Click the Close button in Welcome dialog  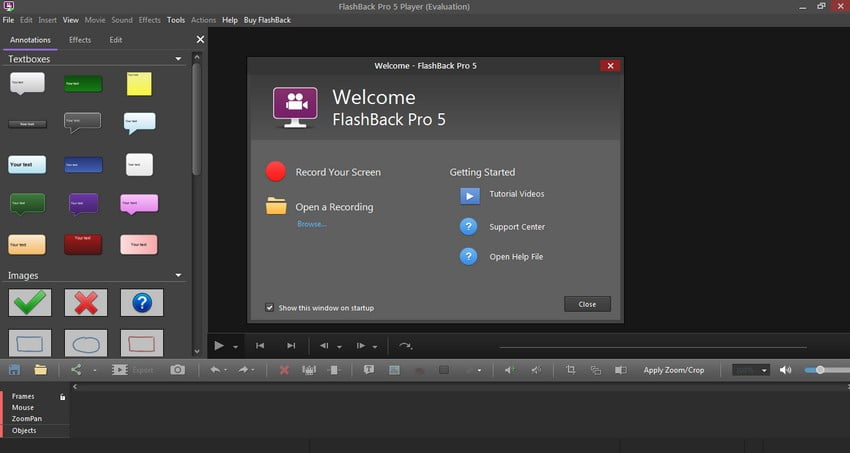click(587, 304)
